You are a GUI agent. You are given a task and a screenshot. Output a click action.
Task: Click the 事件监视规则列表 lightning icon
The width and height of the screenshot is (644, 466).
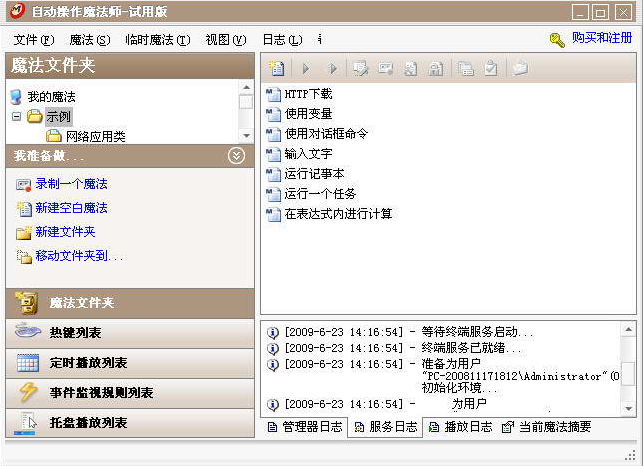27,393
